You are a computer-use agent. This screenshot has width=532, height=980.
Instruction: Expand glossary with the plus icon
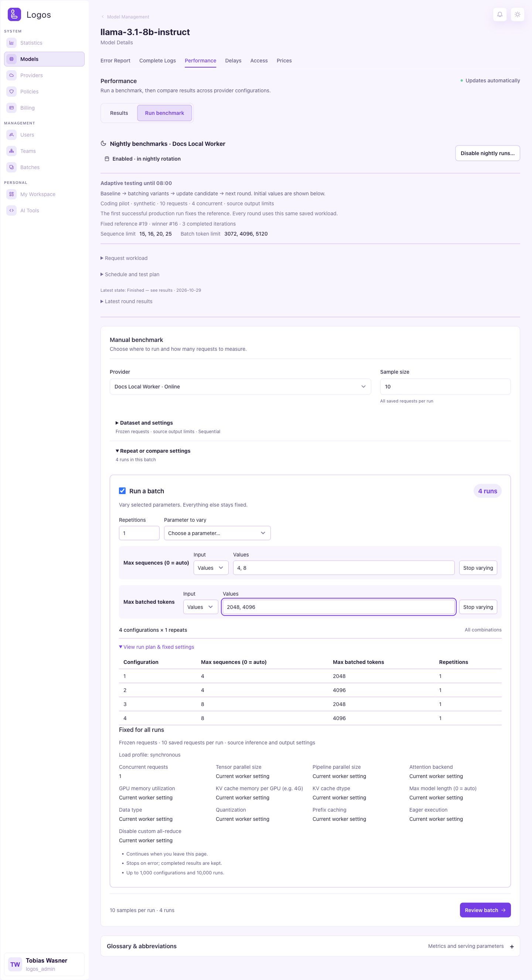(x=512, y=946)
